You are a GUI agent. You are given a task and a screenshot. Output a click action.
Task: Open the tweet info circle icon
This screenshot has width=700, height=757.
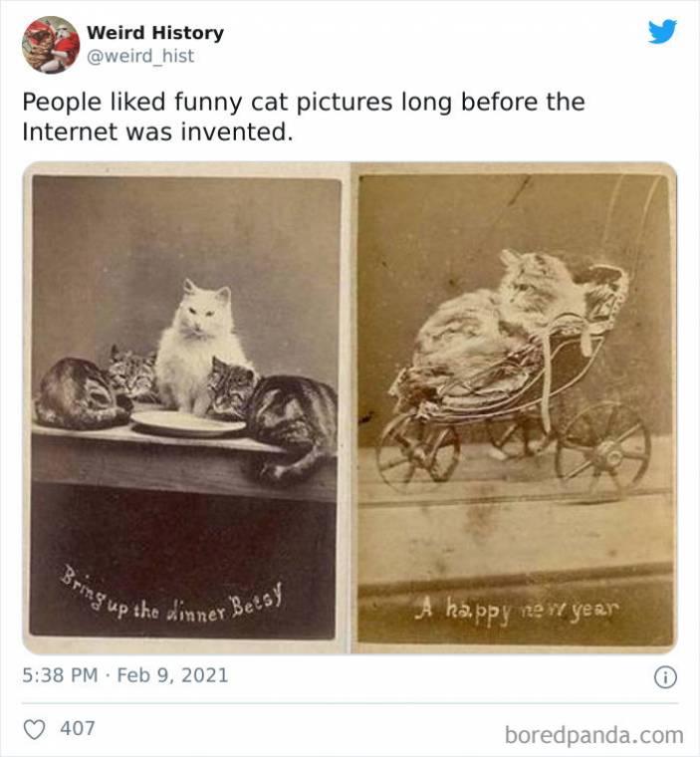[665, 677]
